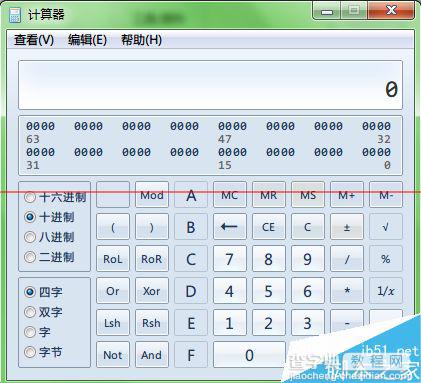This screenshot has width=421, height=383.
Task: Select decimal 十进制 mode
Action: [49, 217]
